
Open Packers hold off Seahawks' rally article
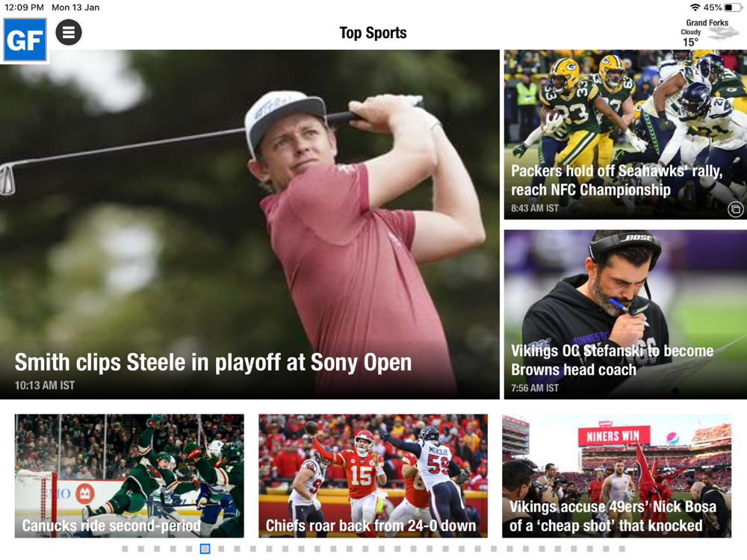(x=625, y=134)
